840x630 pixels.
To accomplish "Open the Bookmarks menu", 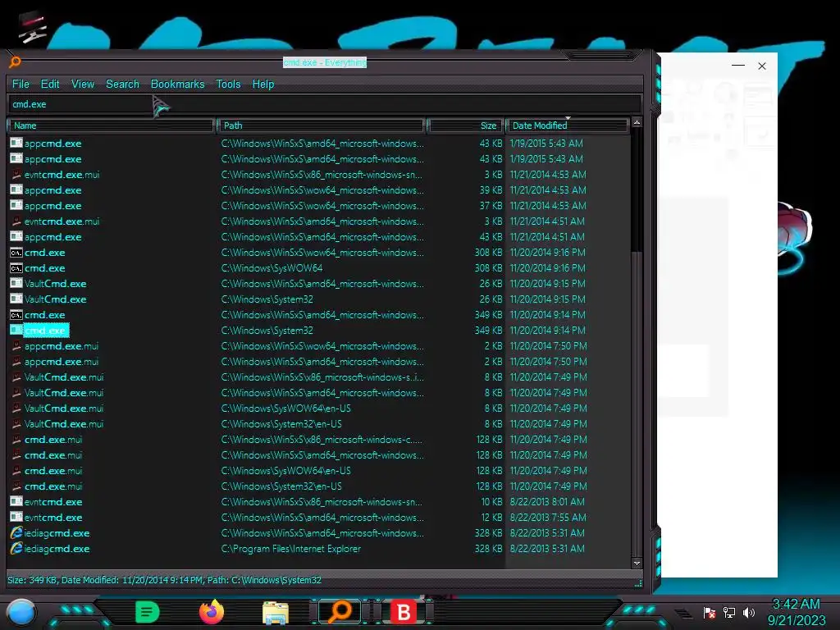I will click(177, 84).
